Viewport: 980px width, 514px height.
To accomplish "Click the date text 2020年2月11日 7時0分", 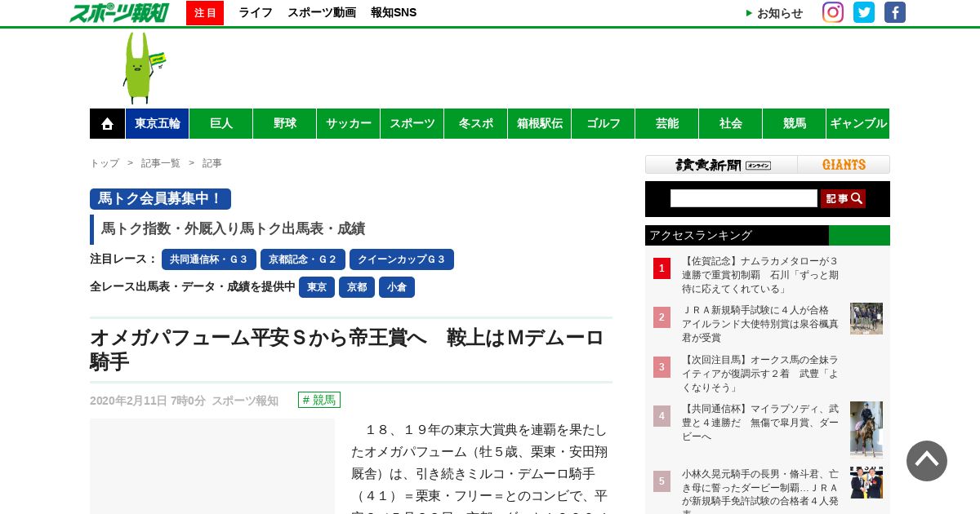I will point(148,401).
